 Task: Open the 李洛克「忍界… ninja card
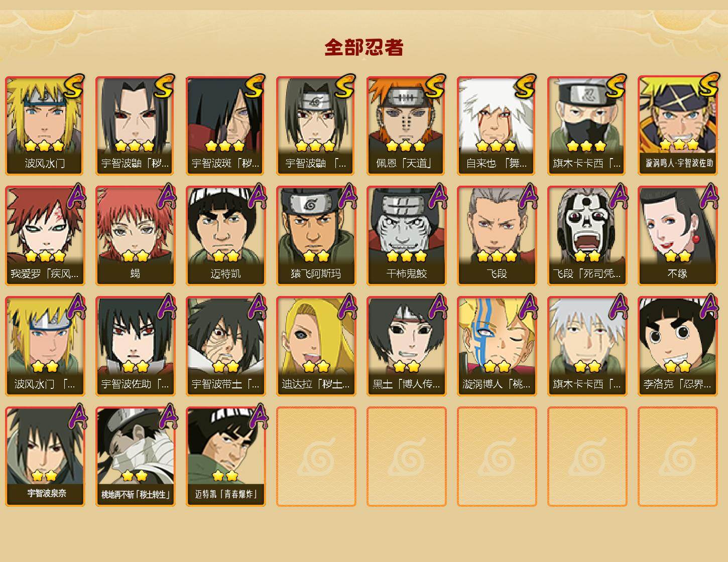[678, 346]
